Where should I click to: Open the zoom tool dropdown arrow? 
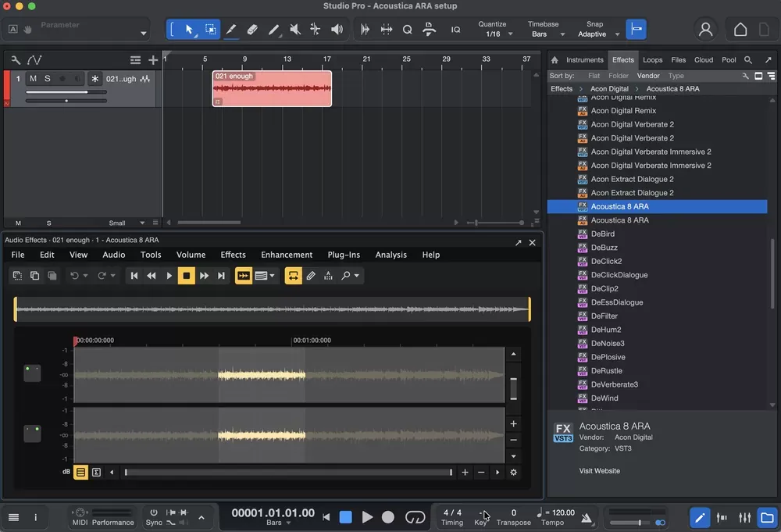point(357,276)
